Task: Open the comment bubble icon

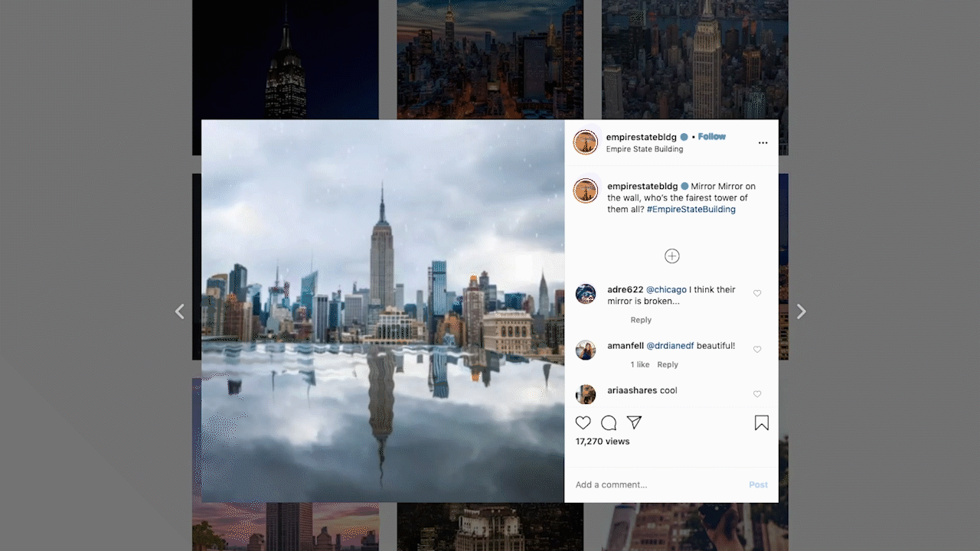Action: pos(609,422)
